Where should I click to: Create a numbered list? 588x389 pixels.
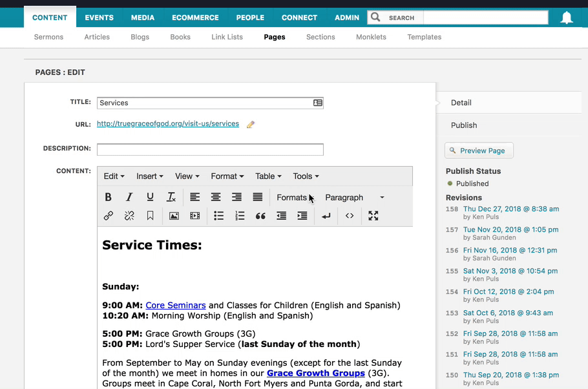point(240,216)
